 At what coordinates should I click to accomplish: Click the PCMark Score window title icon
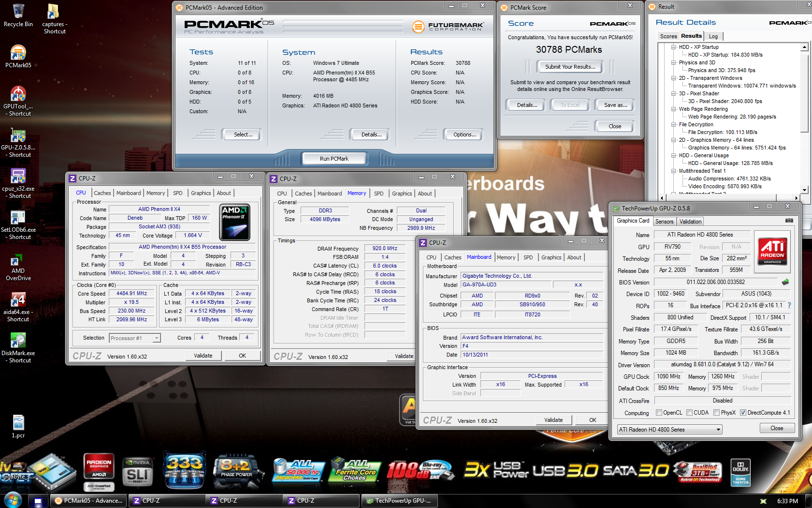click(x=504, y=8)
